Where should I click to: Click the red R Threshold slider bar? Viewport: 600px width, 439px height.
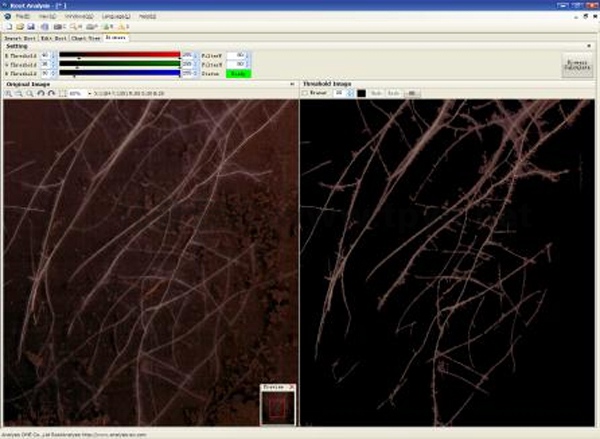click(119, 55)
